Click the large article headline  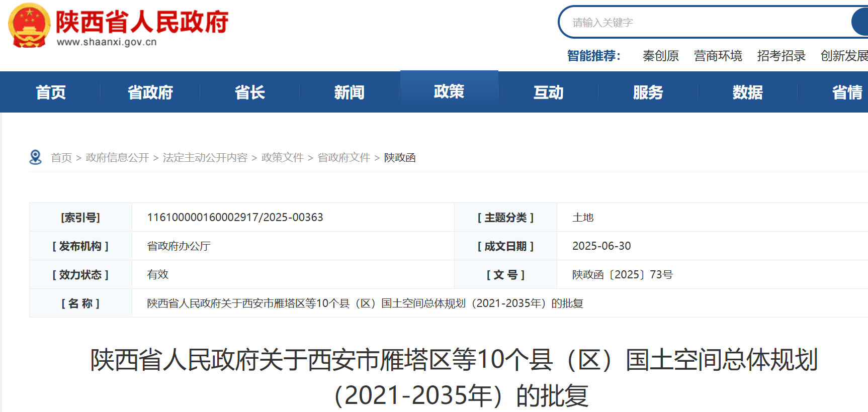(x=454, y=377)
